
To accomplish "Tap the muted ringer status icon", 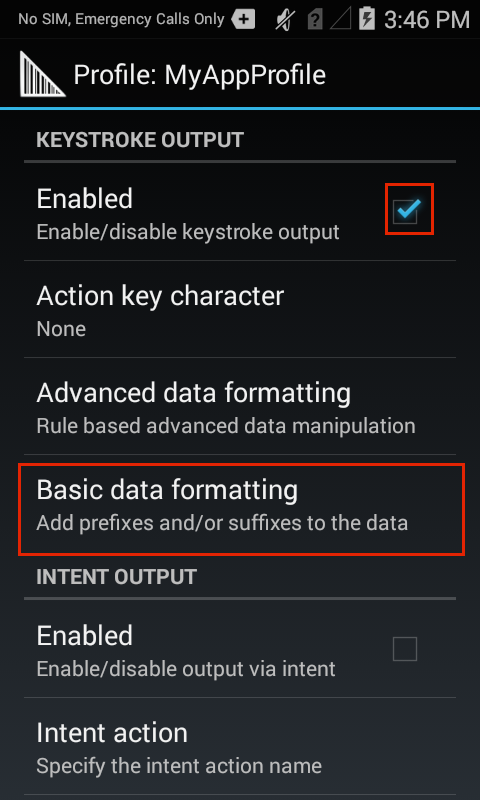I will pyautogui.click(x=285, y=20).
